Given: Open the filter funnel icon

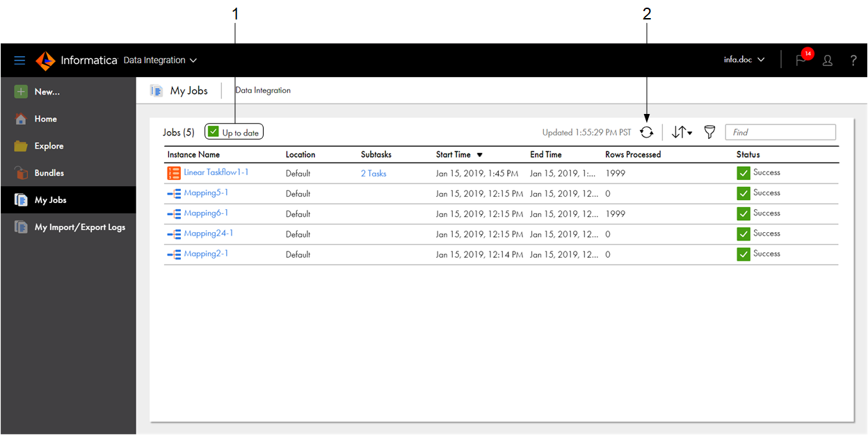Looking at the screenshot, I should pyautogui.click(x=709, y=132).
